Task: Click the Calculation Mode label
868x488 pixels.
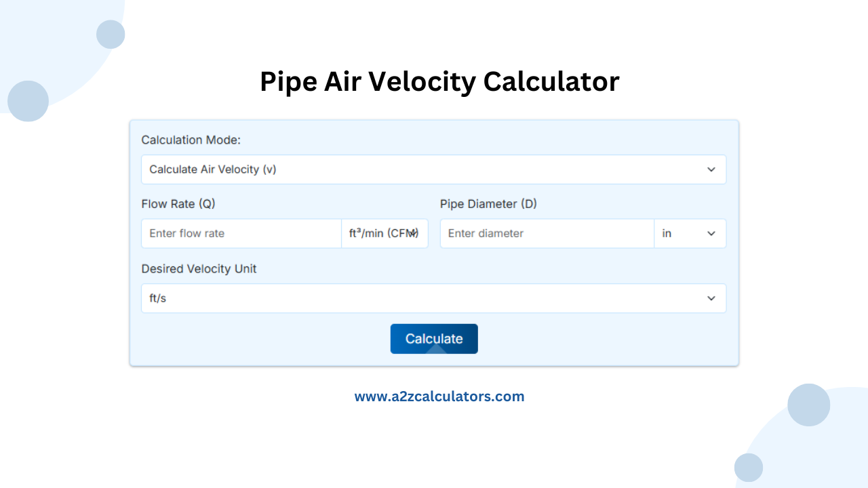Action: 191,140
